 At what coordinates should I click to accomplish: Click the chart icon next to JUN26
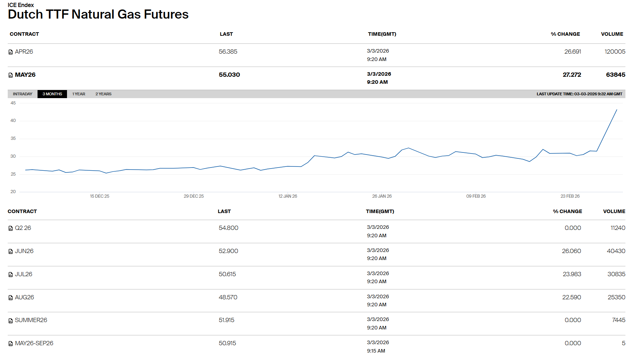click(x=11, y=251)
